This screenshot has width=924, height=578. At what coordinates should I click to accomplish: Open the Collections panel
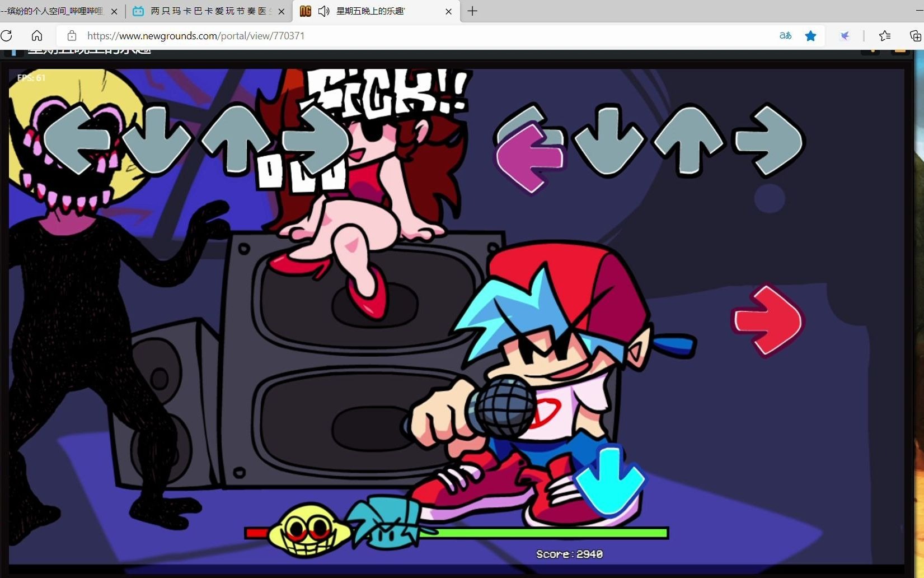[916, 36]
